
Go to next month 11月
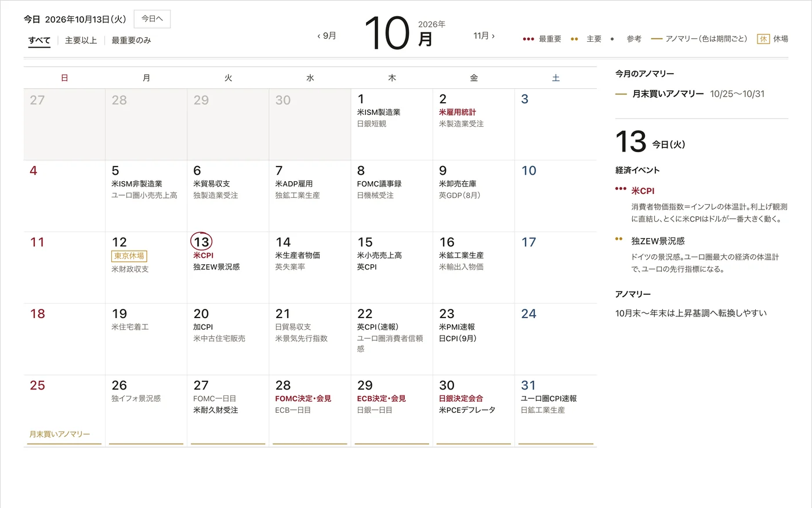click(484, 35)
